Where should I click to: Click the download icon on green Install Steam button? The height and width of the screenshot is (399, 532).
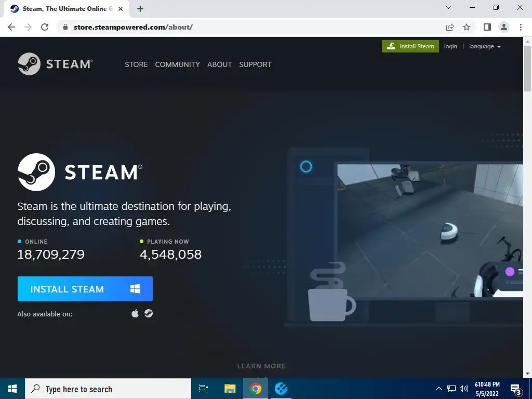tap(391, 46)
